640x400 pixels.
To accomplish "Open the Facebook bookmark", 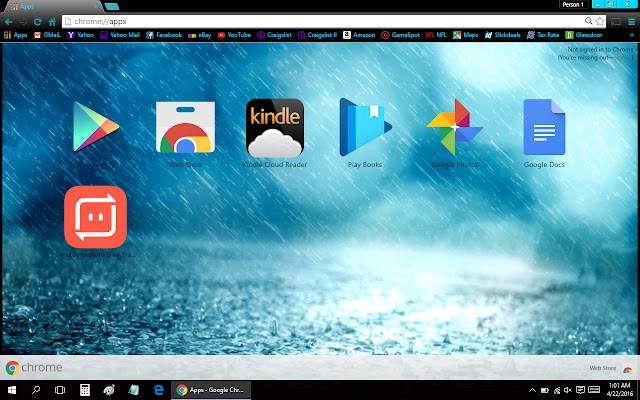I will pyautogui.click(x=164, y=35).
